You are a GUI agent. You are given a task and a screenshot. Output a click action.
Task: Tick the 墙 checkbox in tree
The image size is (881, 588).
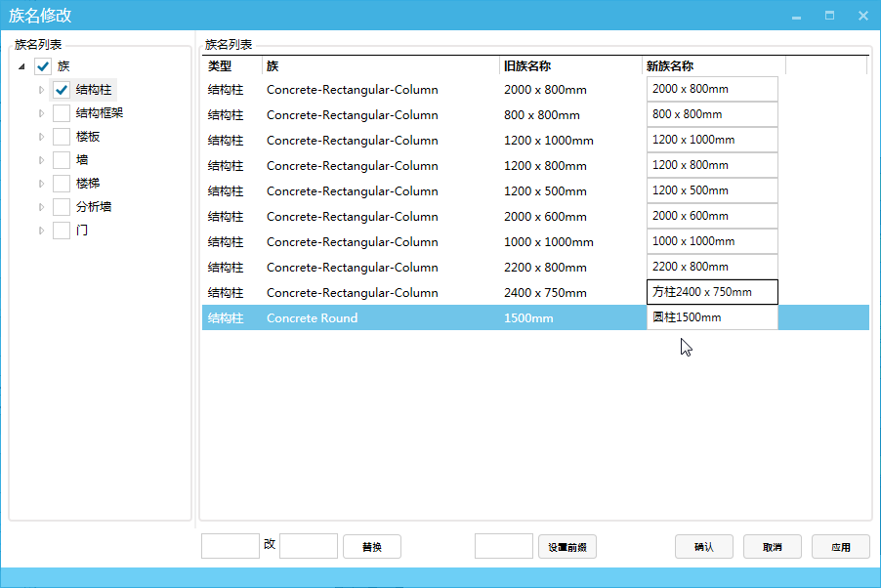62,160
